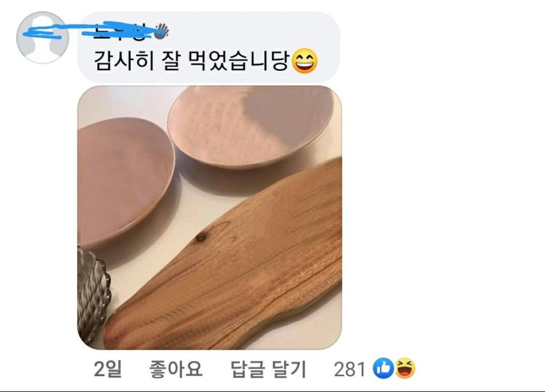Like the comment via 좋아요
The image size is (545, 392).
tap(176, 369)
